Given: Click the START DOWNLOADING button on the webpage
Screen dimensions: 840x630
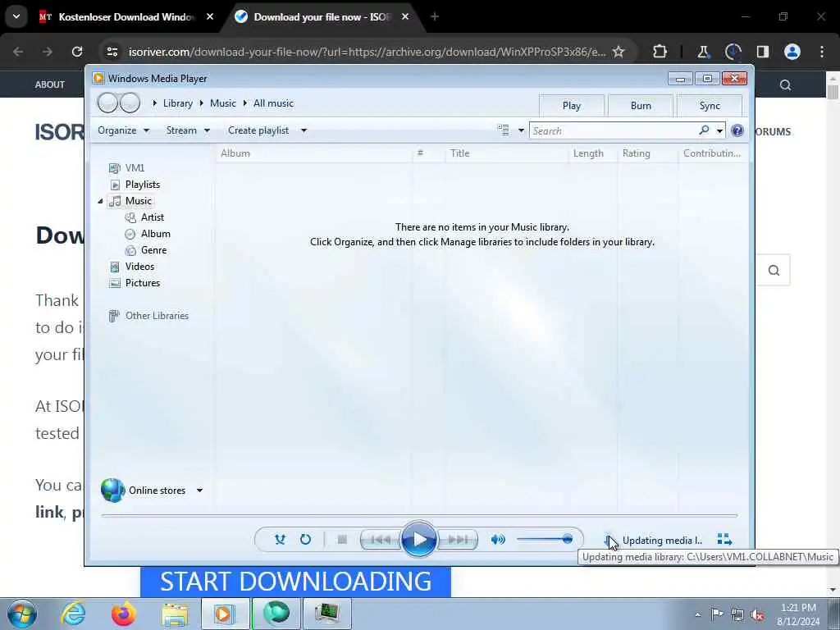Looking at the screenshot, I should tap(295, 582).
